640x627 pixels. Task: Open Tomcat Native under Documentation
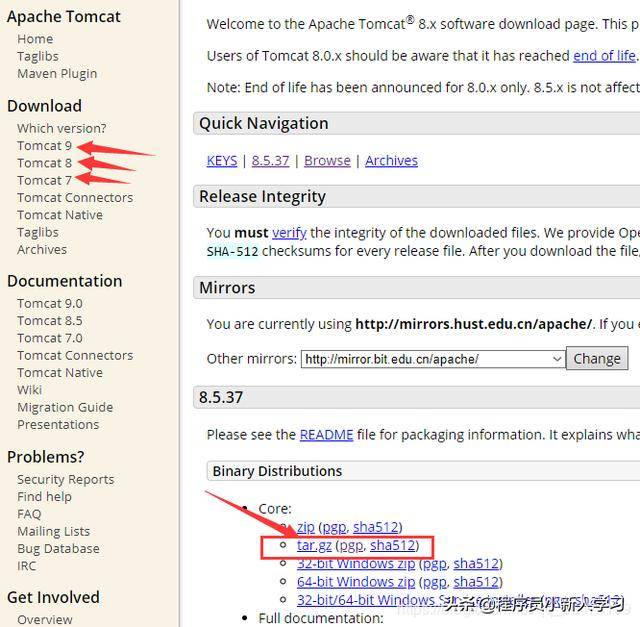pos(60,373)
